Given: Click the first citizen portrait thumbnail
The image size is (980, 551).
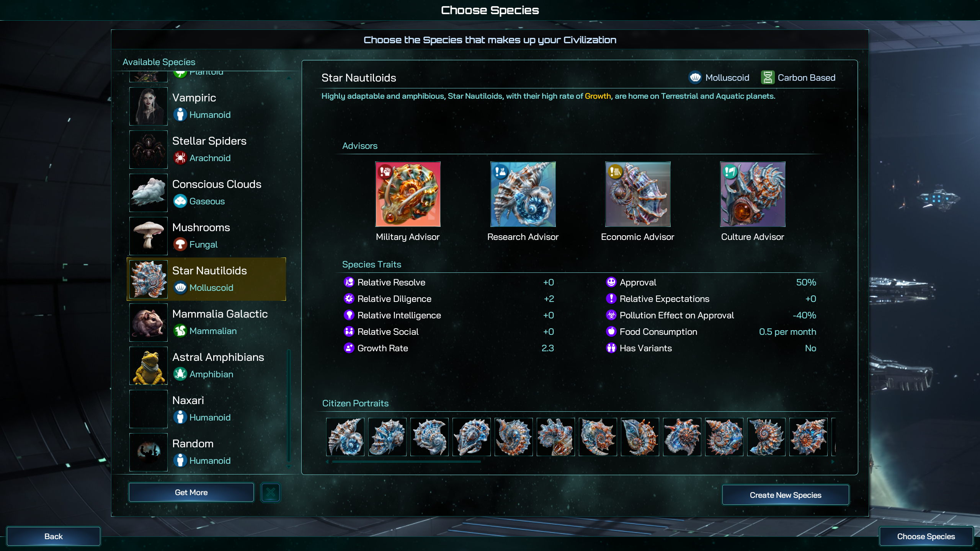Looking at the screenshot, I should [345, 437].
